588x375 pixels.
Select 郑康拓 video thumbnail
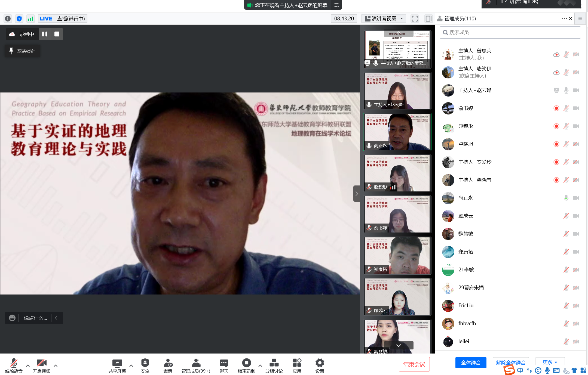(x=397, y=255)
